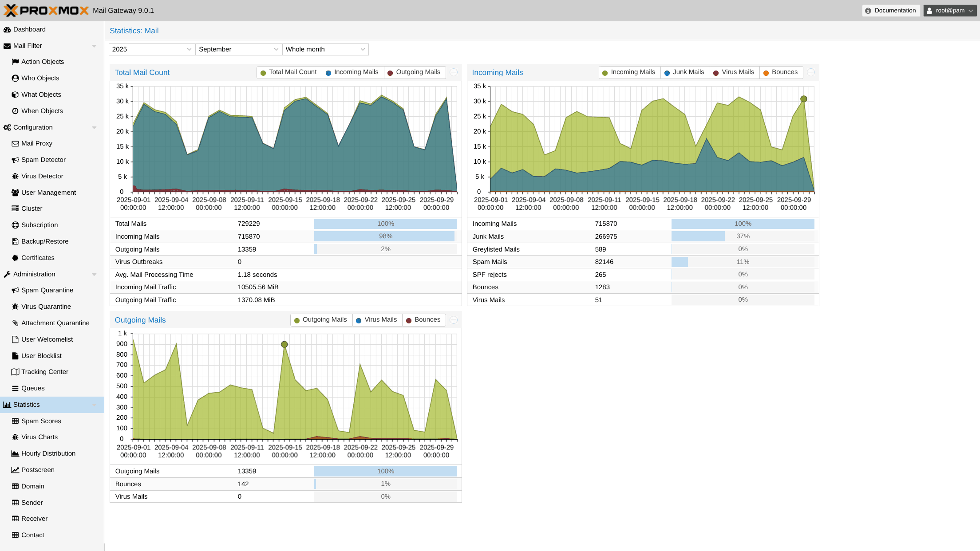Open the Domain statistics view
This screenshot has width=980, height=551.
(33, 486)
